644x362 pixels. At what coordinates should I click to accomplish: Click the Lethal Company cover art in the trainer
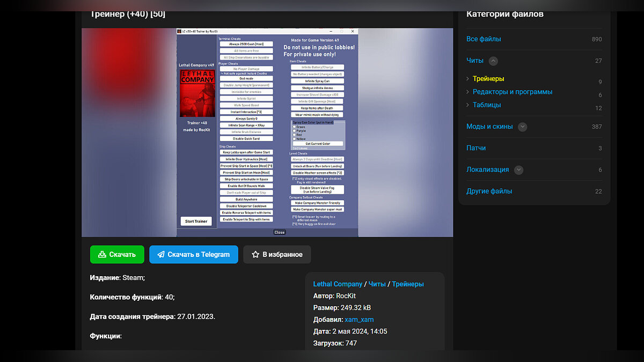[x=196, y=93]
